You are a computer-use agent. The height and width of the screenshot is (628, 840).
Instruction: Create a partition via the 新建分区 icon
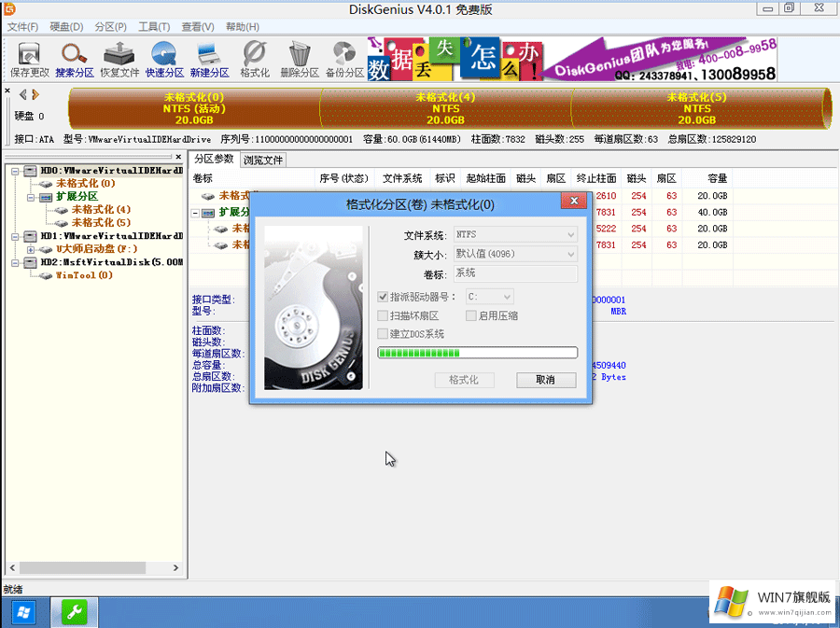click(x=207, y=58)
